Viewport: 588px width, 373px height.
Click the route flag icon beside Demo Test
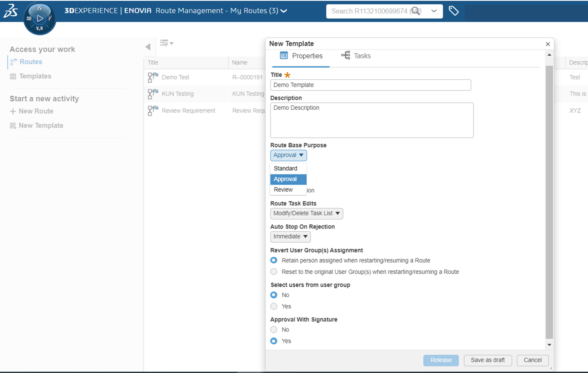152,77
